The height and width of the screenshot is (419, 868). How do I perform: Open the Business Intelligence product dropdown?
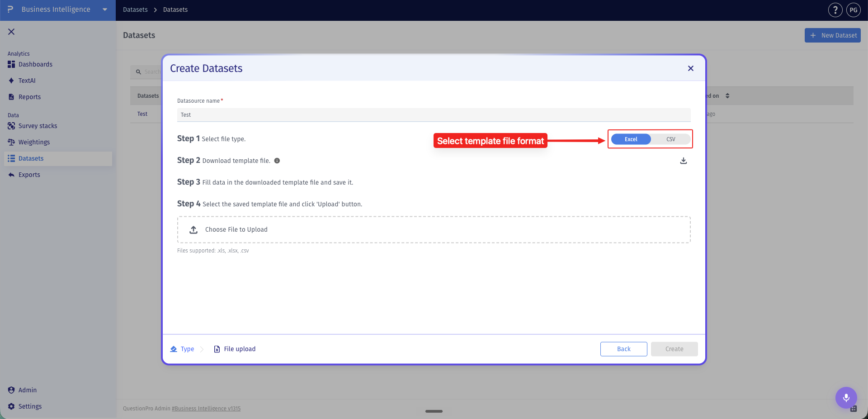click(x=105, y=10)
